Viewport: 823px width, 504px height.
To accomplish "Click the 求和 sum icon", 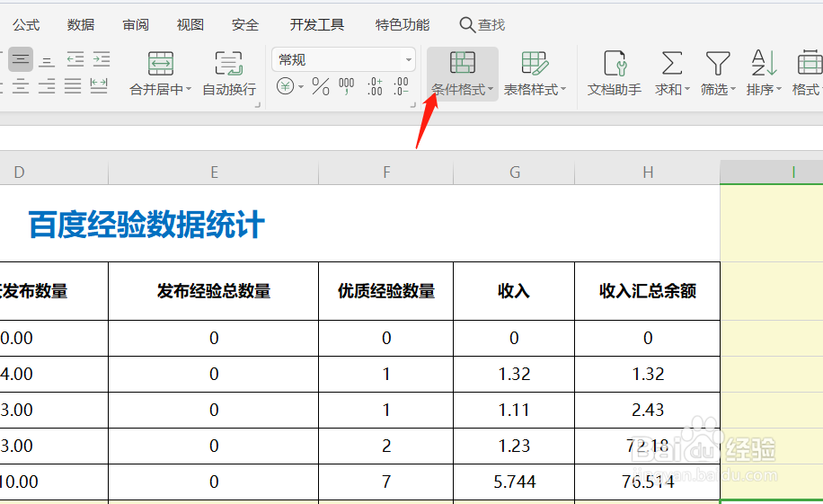I will pos(672,63).
